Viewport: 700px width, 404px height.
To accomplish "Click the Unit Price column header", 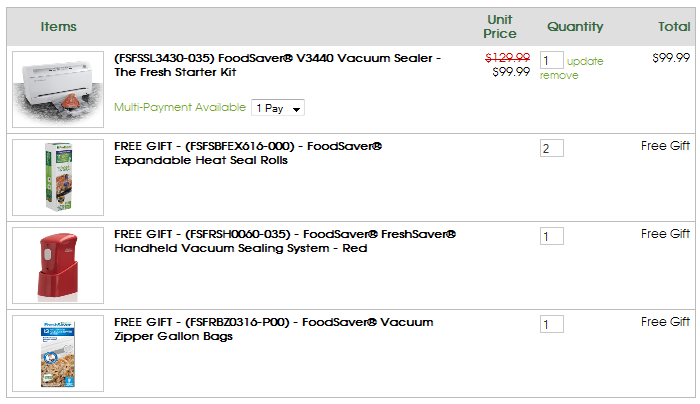I will [500, 27].
